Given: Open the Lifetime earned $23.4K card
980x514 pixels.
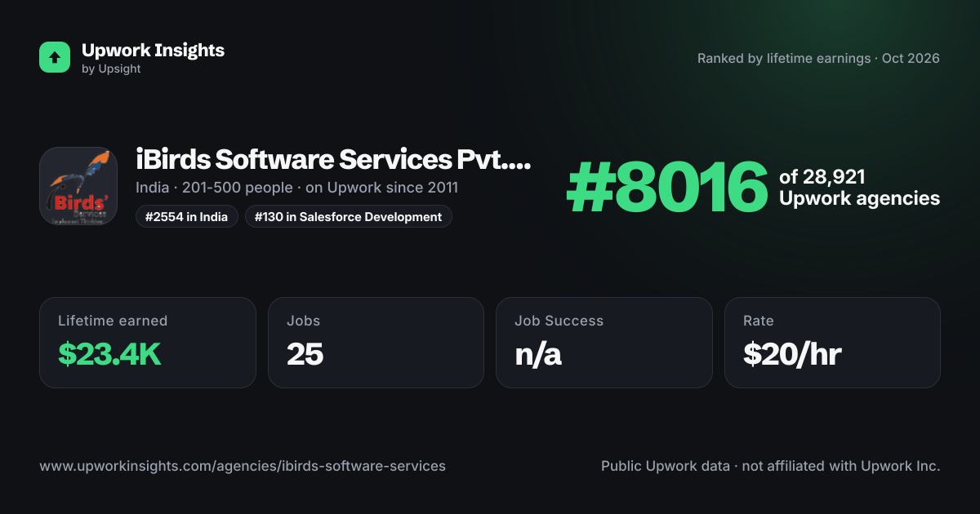Looking at the screenshot, I should tap(148, 343).
